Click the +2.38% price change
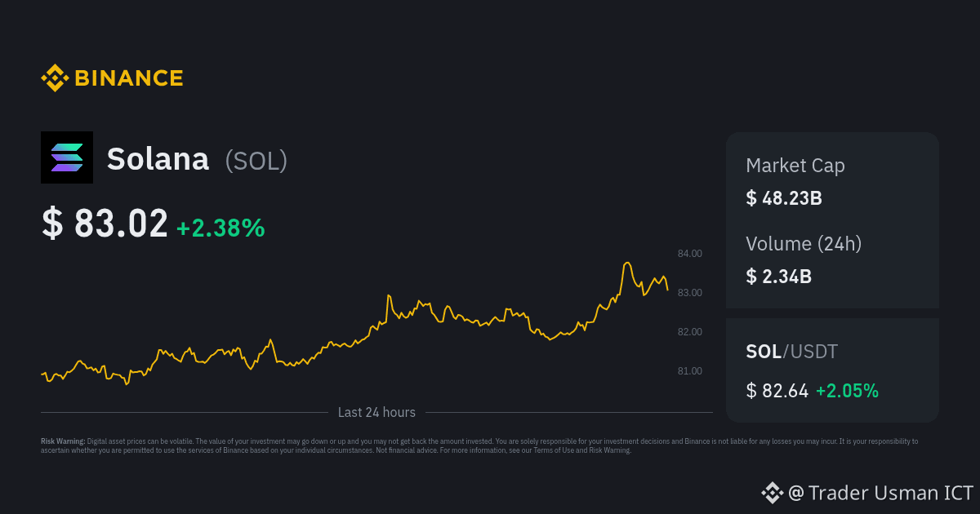Viewport: 980px width, 514px height. click(x=220, y=228)
